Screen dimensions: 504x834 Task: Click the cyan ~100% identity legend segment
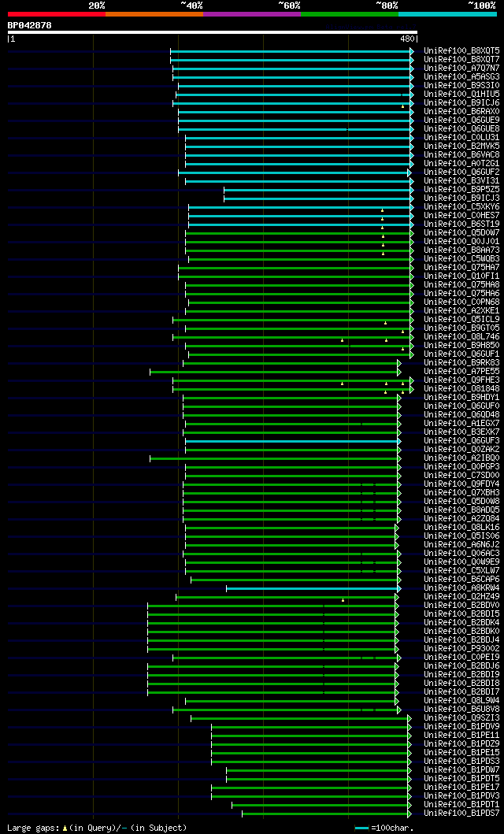[447, 14]
